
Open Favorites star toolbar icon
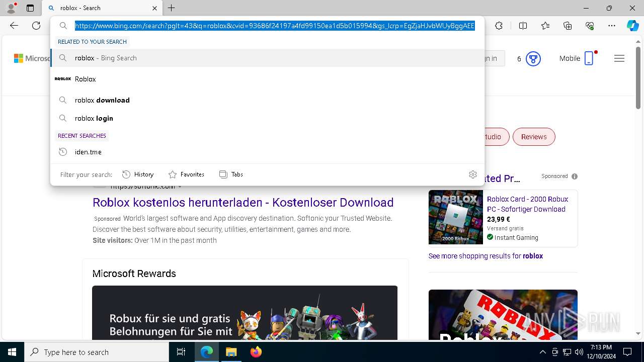coord(545,26)
